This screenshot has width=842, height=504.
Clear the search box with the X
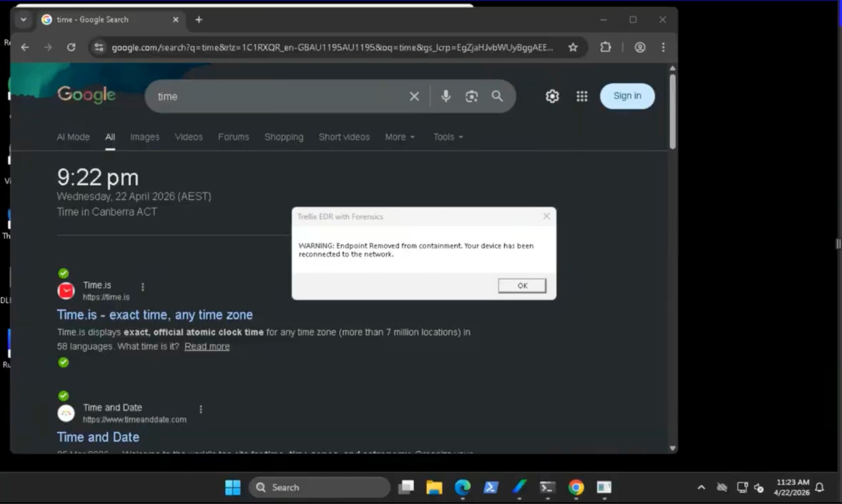click(414, 96)
